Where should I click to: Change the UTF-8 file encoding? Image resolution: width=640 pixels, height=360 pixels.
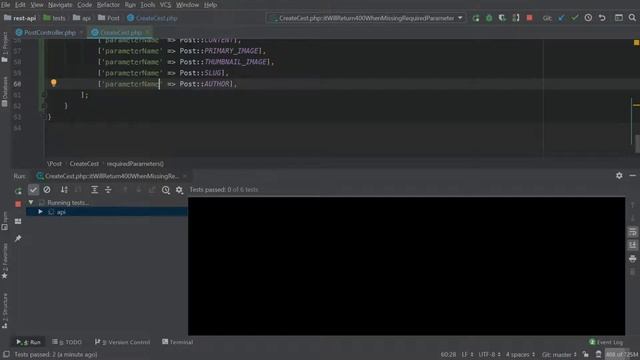tap(489, 354)
